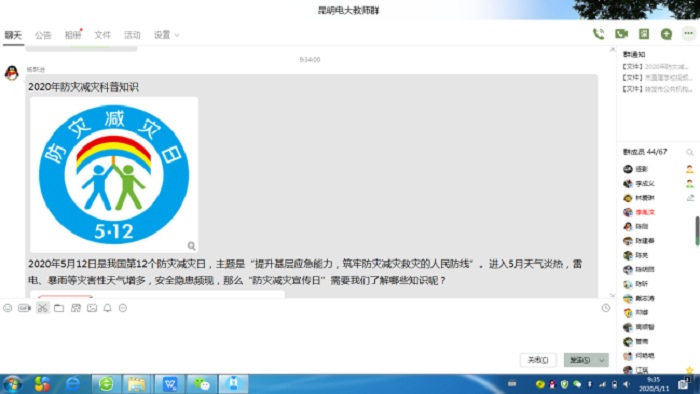Click the red-highlighted member name
The height and width of the screenshot is (394, 700).
pos(645,212)
